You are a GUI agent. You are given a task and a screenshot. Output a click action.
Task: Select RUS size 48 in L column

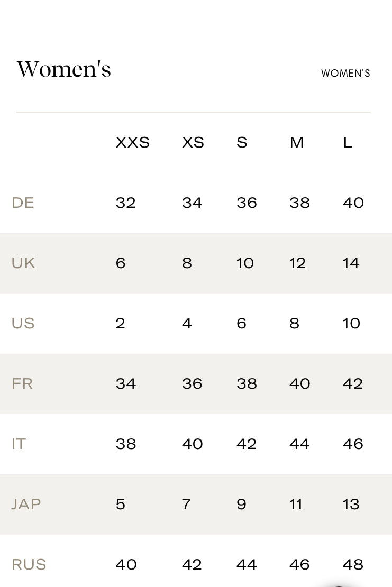(x=353, y=564)
